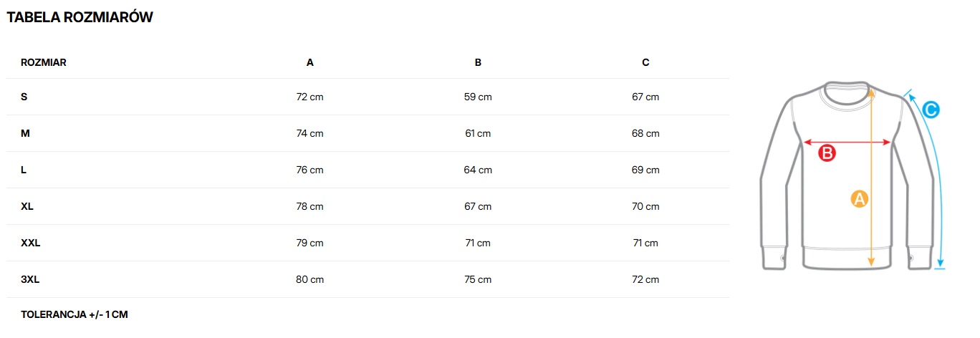Click the 64 cm value for size L

478,170
